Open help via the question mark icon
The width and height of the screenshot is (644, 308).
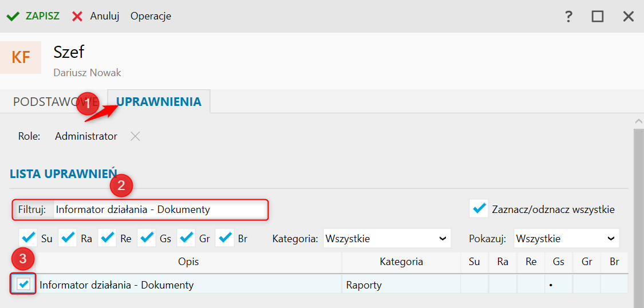(x=568, y=17)
